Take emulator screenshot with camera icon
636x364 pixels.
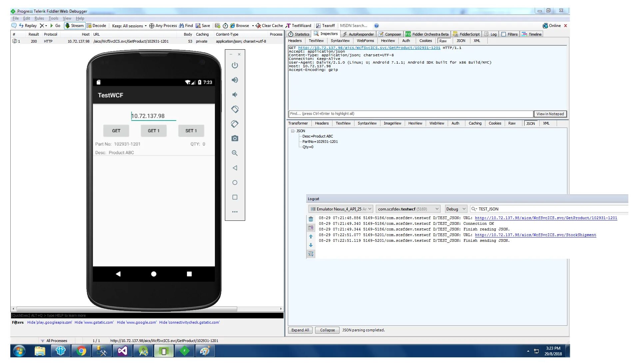click(x=235, y=139)
